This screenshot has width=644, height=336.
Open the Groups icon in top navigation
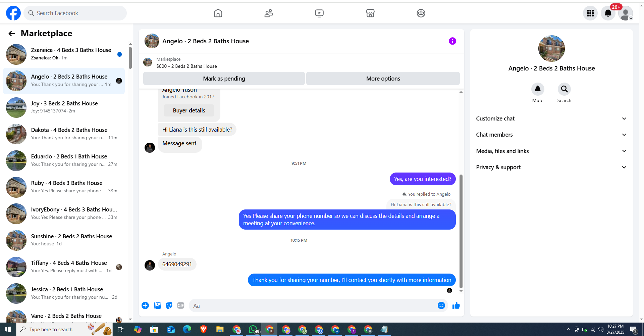tap(421, 13)
